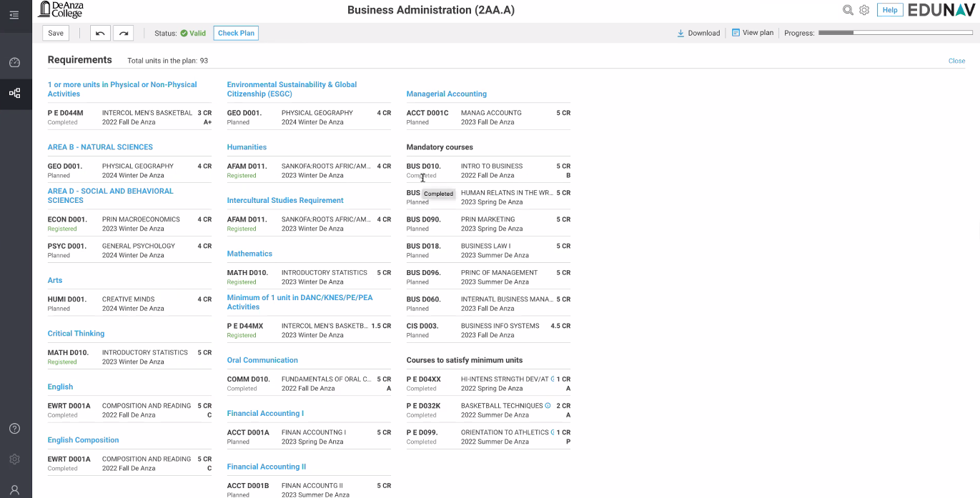Open the dashboard gauge icon in sidebar
The image size is (980, 498).
pyautogui.click(x=14, y=63)
